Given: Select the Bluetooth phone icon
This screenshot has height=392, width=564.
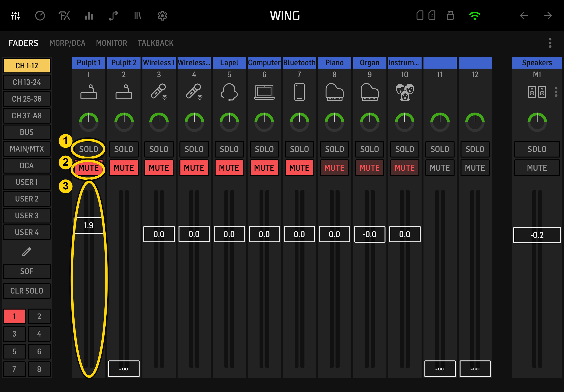Looking at the screenshot, I should pyautogui.click(x=299, y=92).
